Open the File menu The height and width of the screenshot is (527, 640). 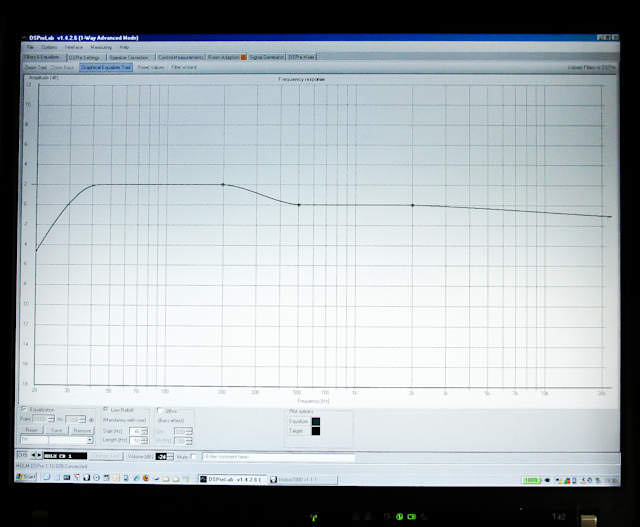pyautogui.click(x=30, y=47)
